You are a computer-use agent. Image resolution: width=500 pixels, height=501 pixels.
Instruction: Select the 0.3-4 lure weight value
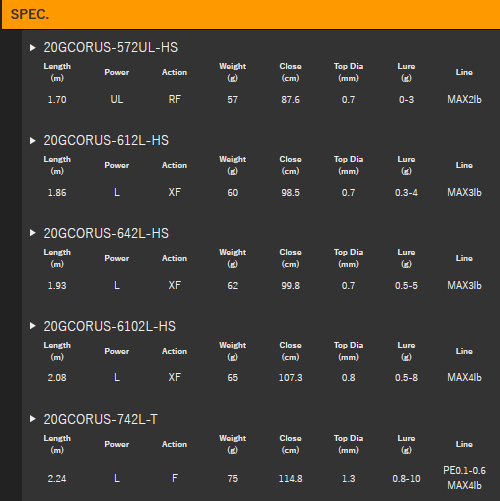click(406, 193)
